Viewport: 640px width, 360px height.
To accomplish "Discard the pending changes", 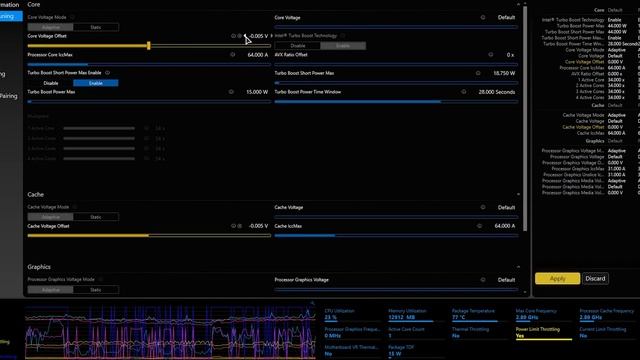I will coord(595,278).
